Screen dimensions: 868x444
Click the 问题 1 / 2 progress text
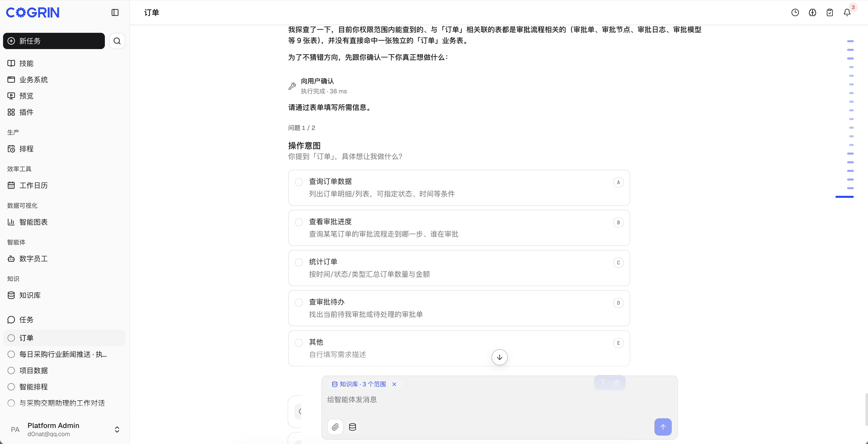tap(302, 128)
